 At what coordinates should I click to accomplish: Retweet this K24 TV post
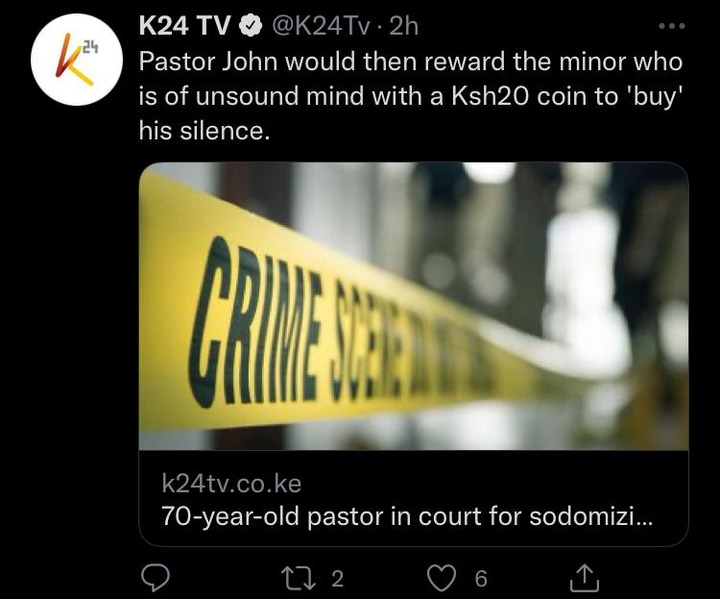click(299, 578)
